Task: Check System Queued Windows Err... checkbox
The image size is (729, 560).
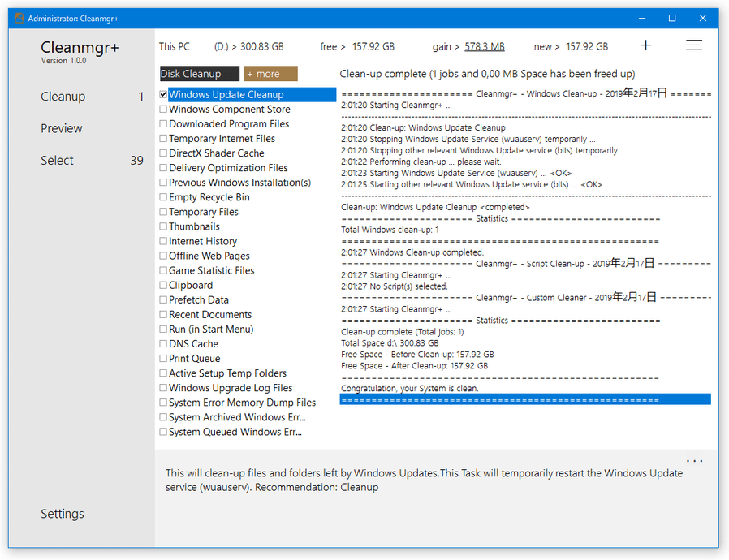Action: [163, 432]
